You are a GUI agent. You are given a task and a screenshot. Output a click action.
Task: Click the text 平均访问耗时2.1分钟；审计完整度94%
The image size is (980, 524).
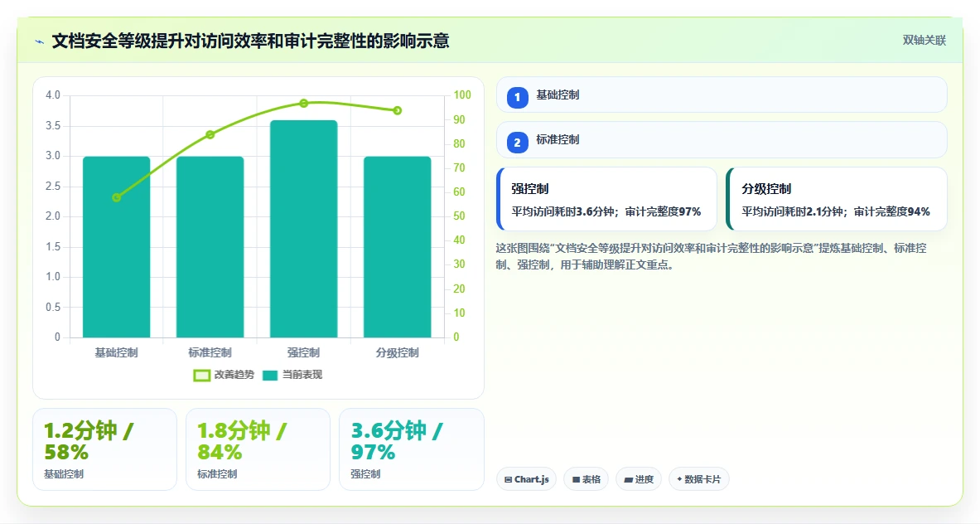pyautogui.click(x=836, y=212)
